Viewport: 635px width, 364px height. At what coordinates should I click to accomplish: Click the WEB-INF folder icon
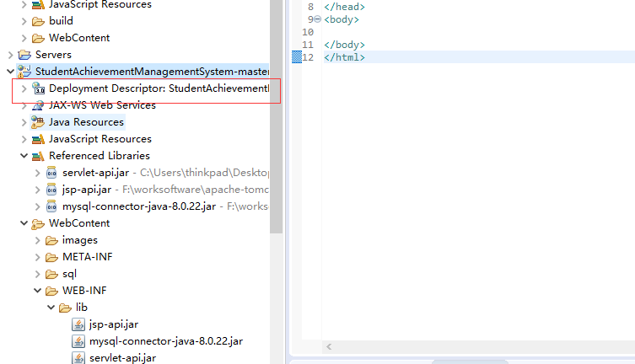pos(51,291)
